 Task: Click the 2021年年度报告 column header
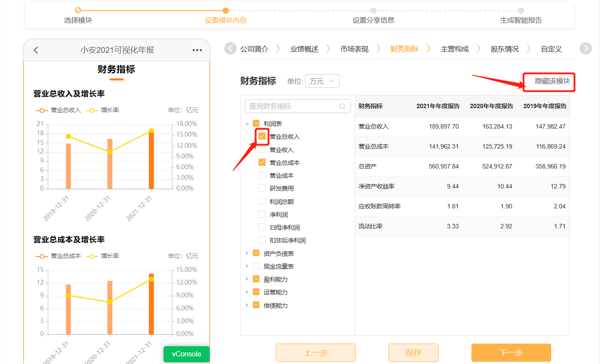[x=438, y=106]
